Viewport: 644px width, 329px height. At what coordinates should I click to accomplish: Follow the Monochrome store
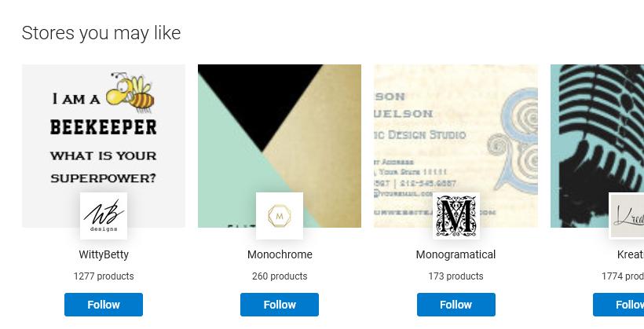click(280, 305)
